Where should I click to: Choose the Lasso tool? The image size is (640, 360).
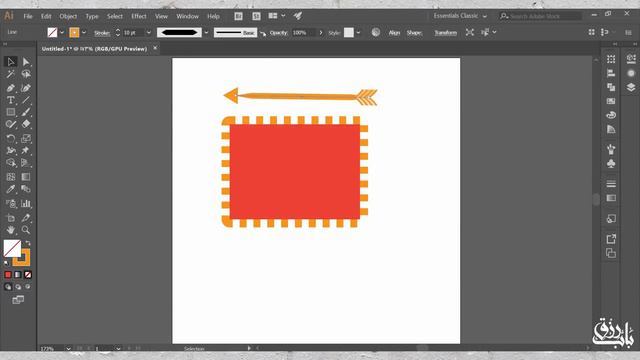point(26,74)
